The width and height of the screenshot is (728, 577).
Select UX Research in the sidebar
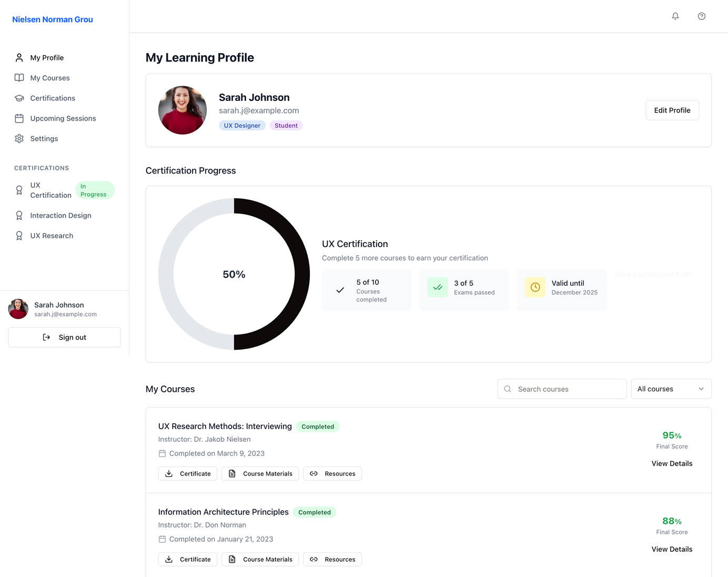(52, 235)
